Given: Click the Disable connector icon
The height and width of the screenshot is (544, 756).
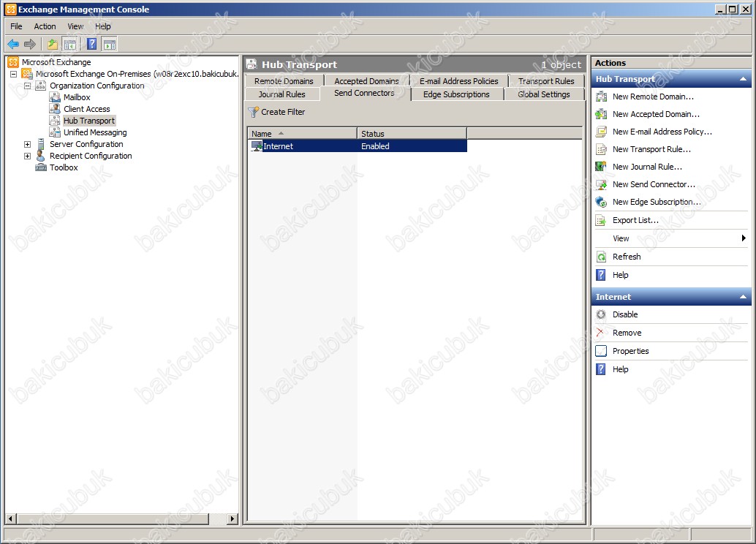Looking at the screenshot, I should [601, 314].
